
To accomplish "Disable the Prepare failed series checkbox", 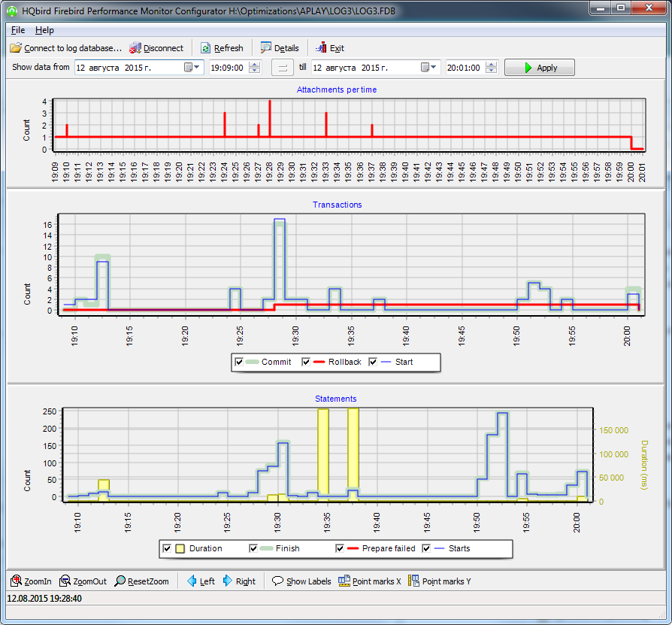I will point(341,548).
